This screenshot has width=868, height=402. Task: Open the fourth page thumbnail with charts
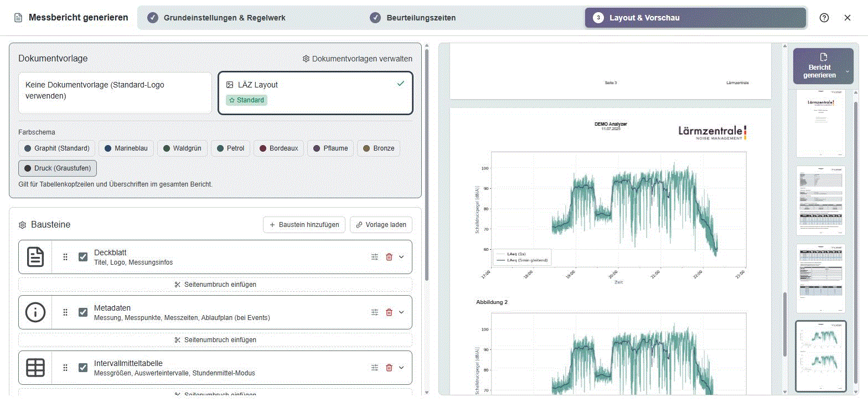(820, 357)
